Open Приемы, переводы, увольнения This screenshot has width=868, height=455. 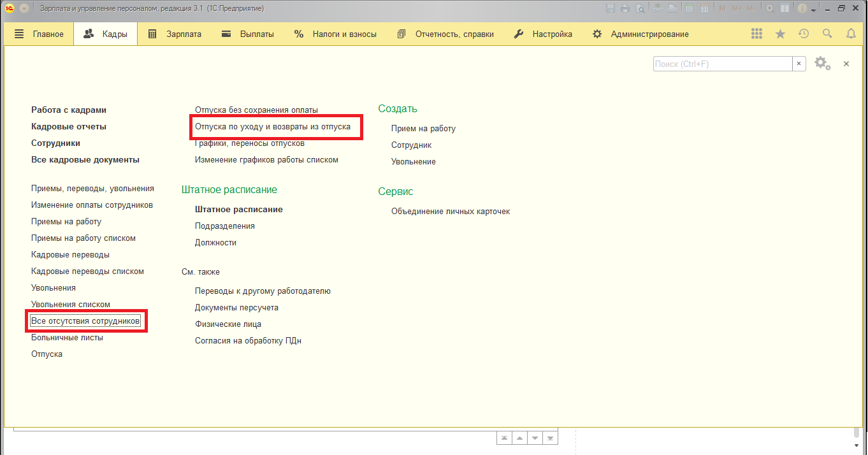[92, 188]
